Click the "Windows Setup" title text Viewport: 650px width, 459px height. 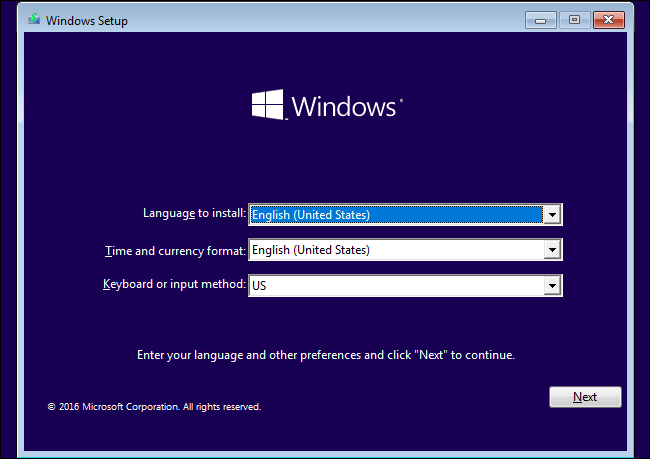87,20
